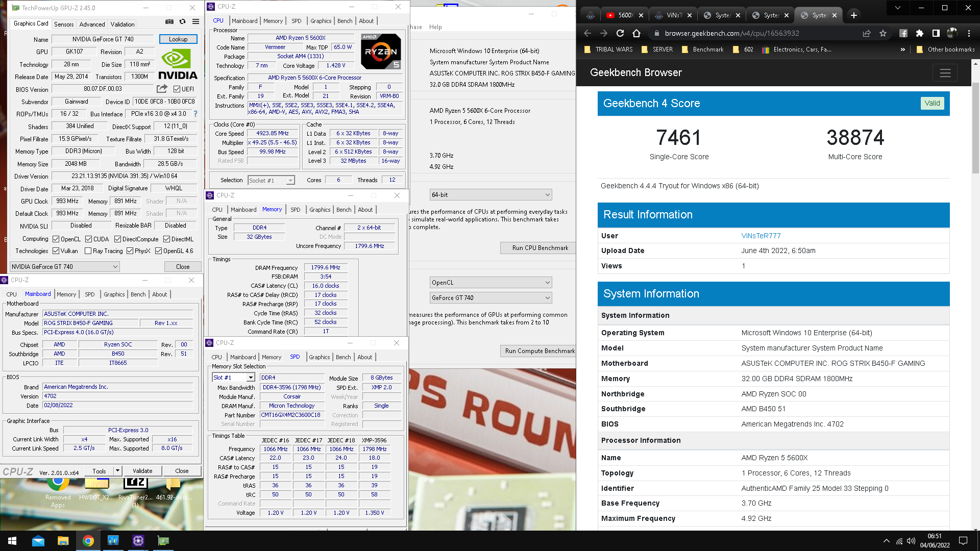Open the ViNsTeR777 user link
The image size is (980, 551).
(x=761, y=236)
